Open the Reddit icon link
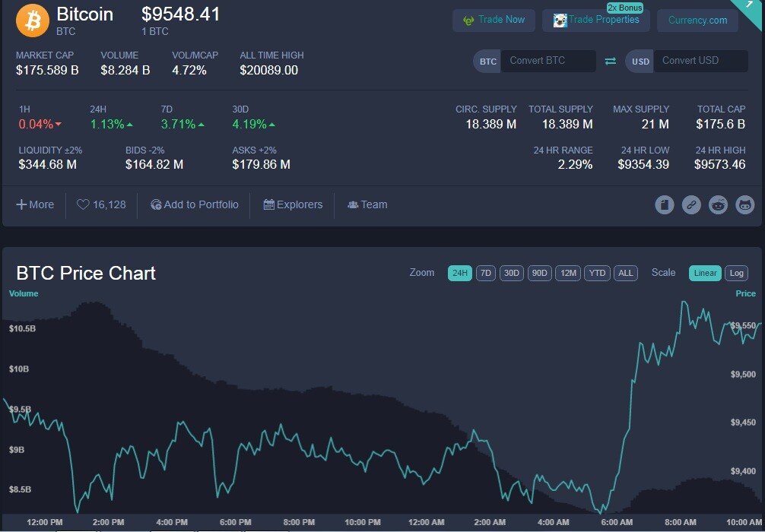The height and width of the screenshot is (532, 765). 718,204
